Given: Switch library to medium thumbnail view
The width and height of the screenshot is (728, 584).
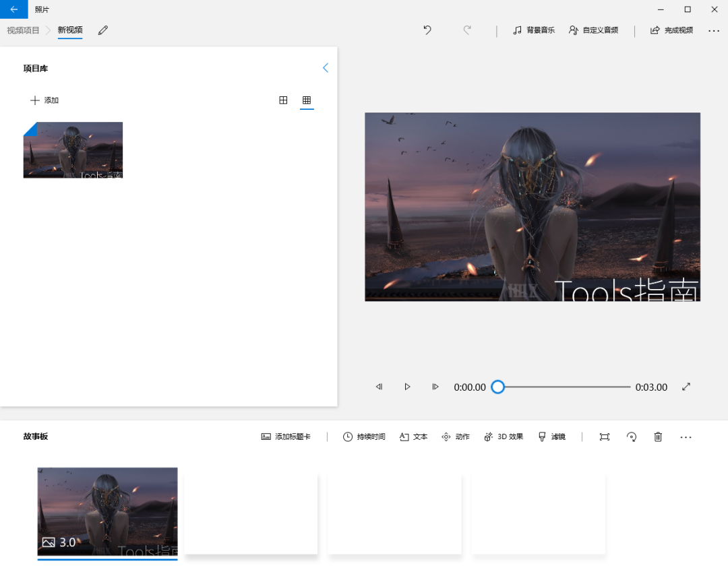Looking at the screenshot, I should (x=283, y=100).
